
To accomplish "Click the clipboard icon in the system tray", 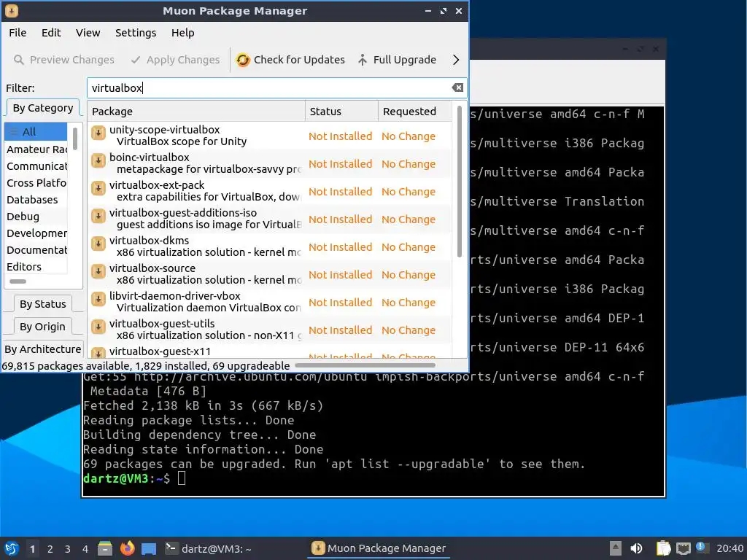I will click(x=663, y=548).
